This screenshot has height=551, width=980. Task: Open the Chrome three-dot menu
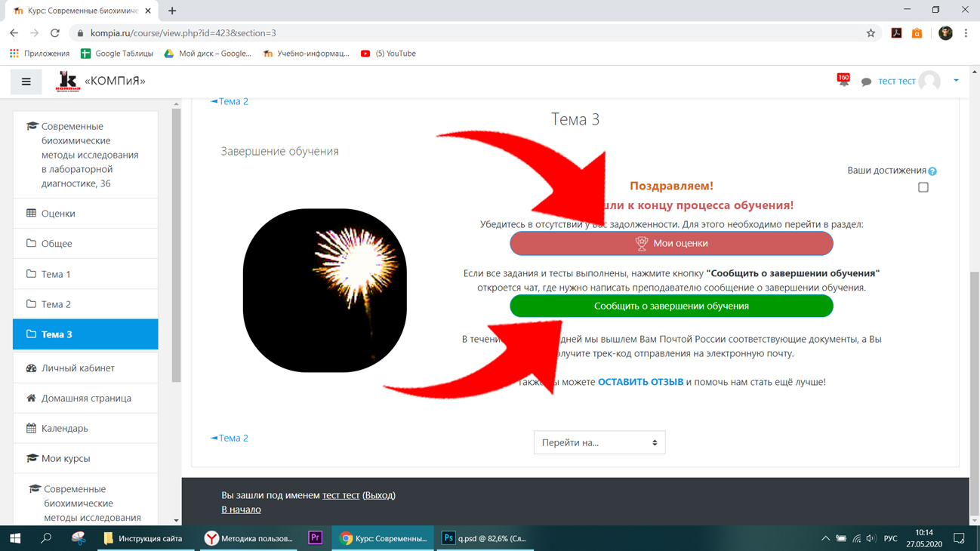click(x=966, y=33)
